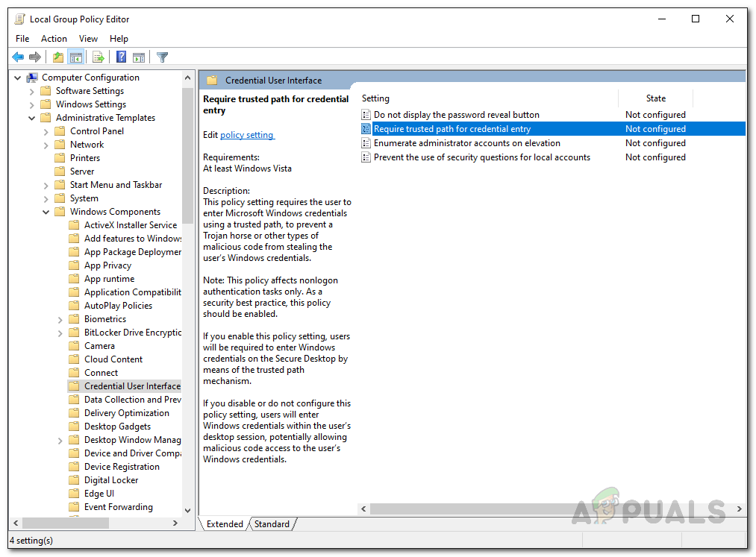
Task: Expand the Control Panel node
Action: click(46, 131)
